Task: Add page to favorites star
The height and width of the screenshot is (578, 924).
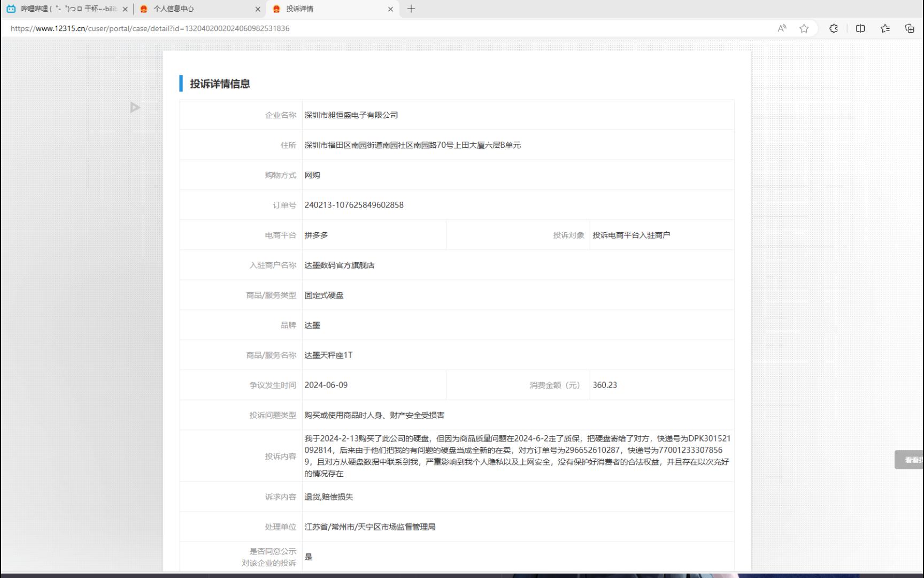Action: coord(804,28)
